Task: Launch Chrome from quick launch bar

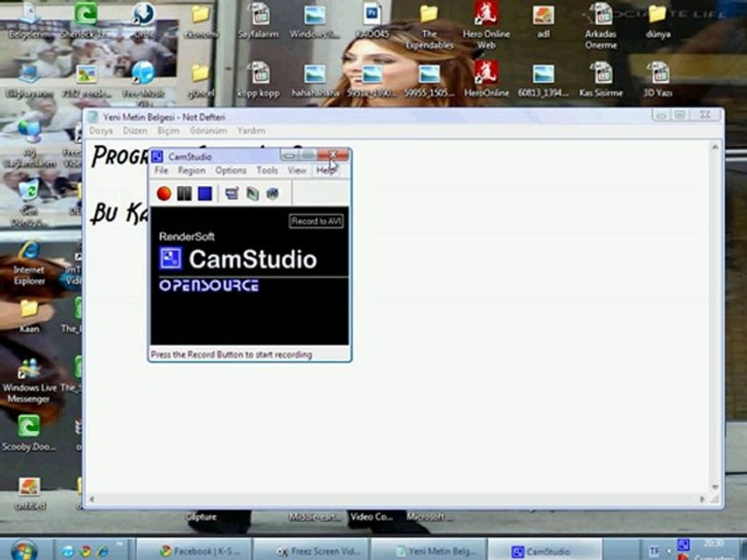Action: pos(86,551)
